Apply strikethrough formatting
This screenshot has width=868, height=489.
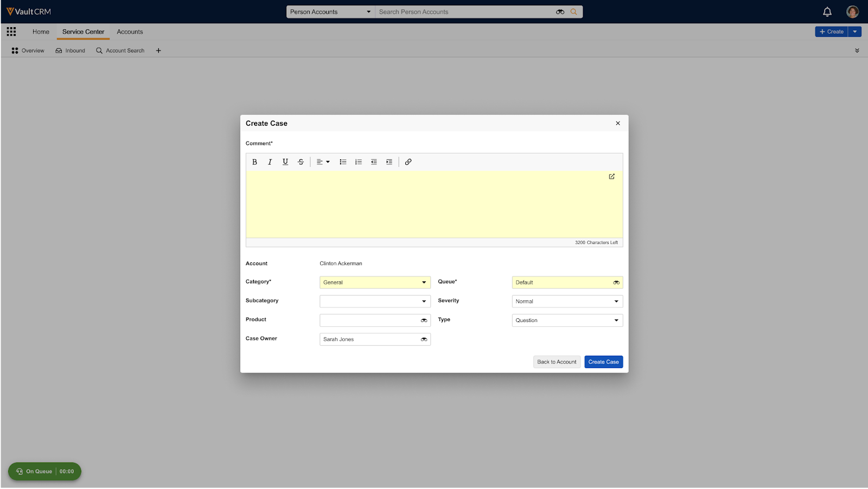[x=301, y=162]
